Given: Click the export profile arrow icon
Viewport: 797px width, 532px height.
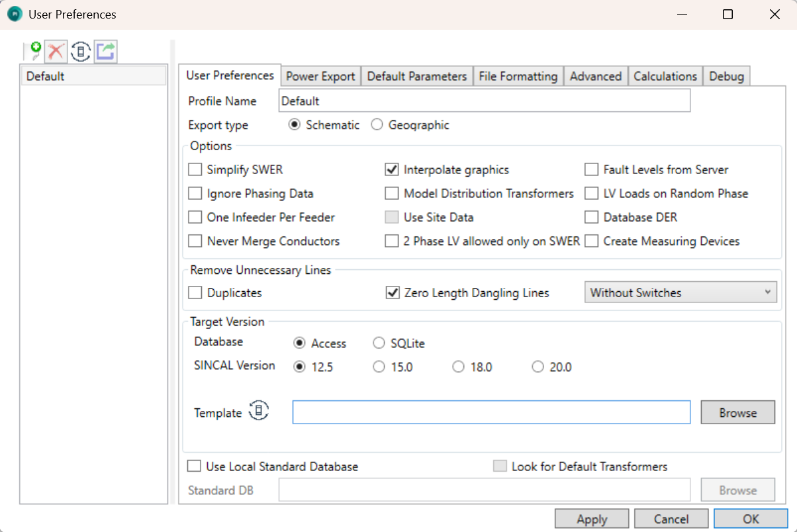Looking at the screenshot, I should [105, 51].
